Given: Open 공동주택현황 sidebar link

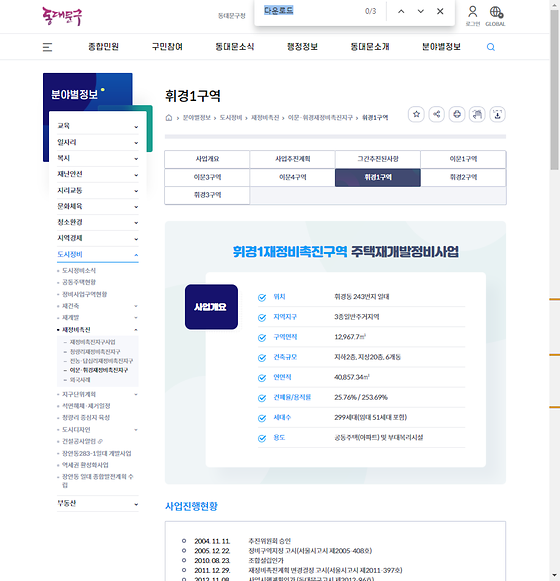Looking at the screenshot, I should [79, 282].
